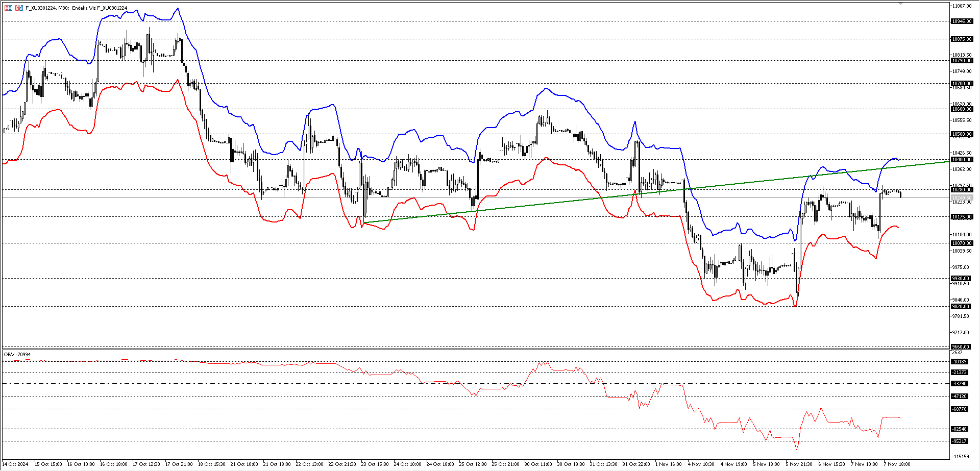Click the 30 Oct 11:00 time label
Viewport: 980px width, 471px height.
(538, 464)
